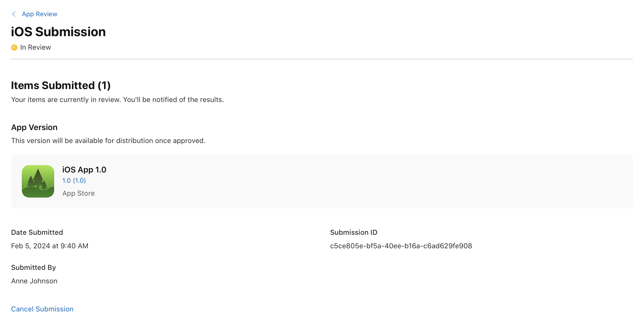
Task: Click the App Store distribution label
Action: (78, 193)
